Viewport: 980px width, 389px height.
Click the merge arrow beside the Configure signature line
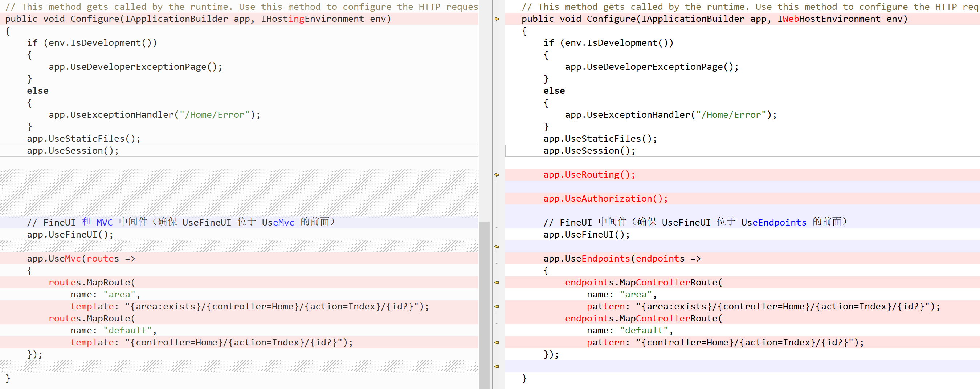click(497, 19)
